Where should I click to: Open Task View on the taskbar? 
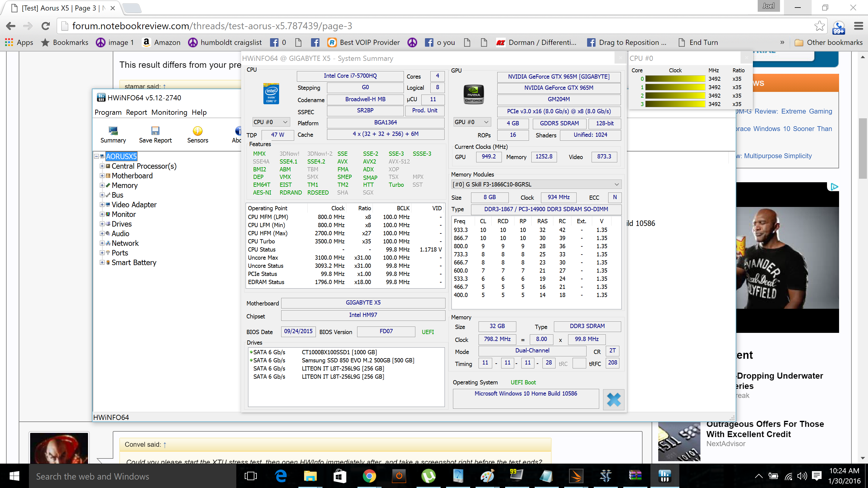(x=250, y=476)
